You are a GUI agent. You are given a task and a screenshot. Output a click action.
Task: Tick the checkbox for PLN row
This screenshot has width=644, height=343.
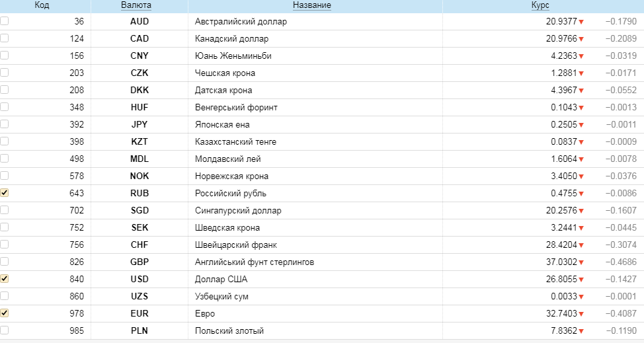tap(5, 330)
